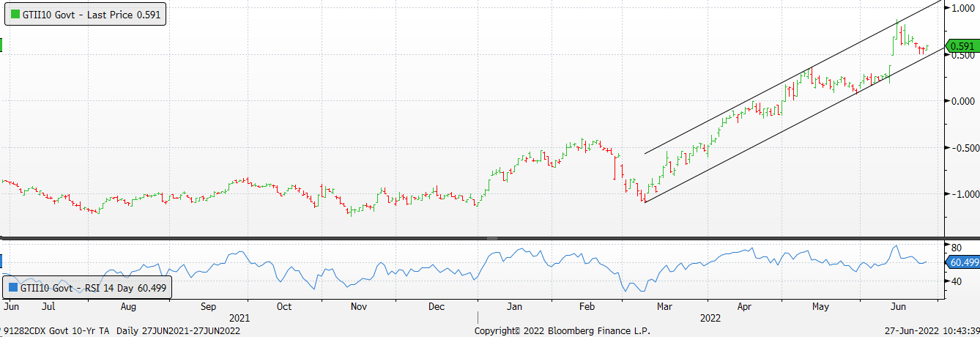Screen dimensions: 980x337
Task: Select the GTII10 Govt Last Price legend box
Action: 86,15
